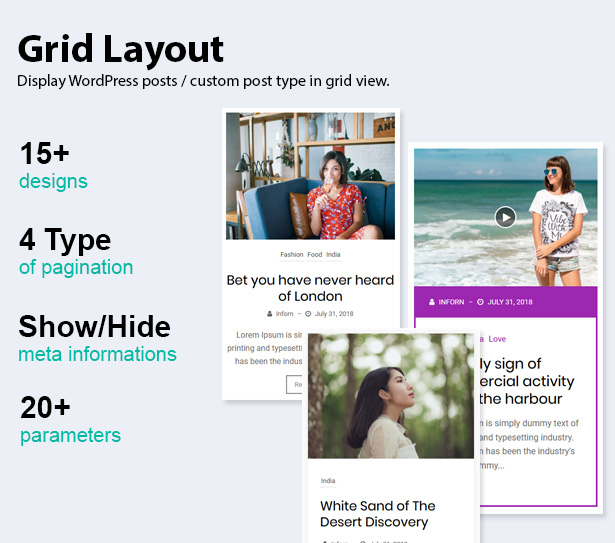The image size is (615, 543).
Task: Click the play button on beach video
Action: tap(505, 217)
